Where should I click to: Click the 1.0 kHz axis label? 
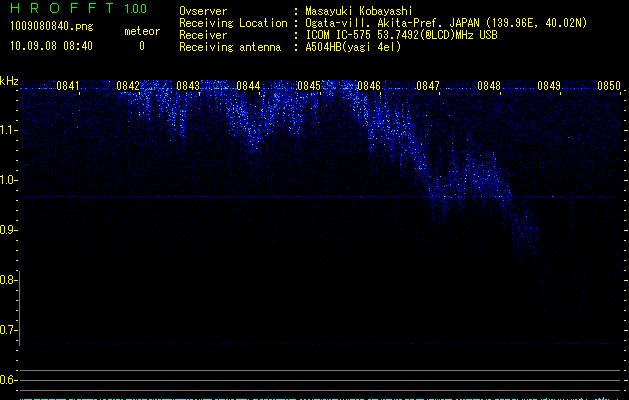[8, 180]
